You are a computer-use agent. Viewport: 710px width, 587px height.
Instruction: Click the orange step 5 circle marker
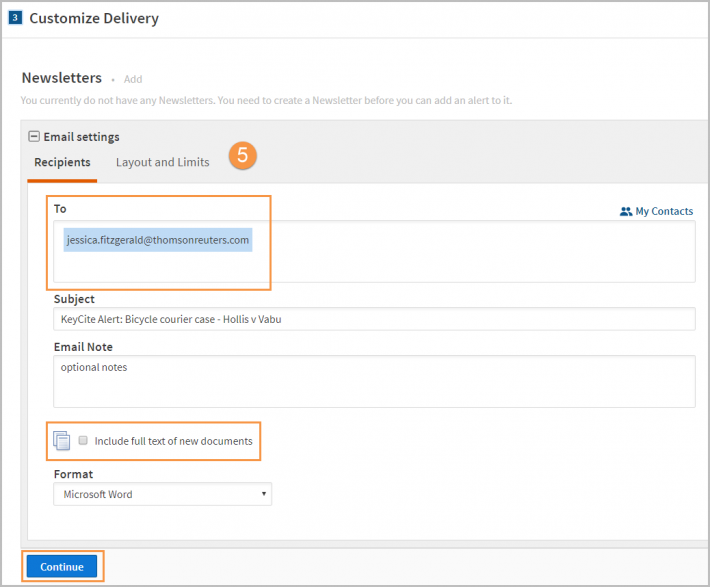click(x=243, y=155)
